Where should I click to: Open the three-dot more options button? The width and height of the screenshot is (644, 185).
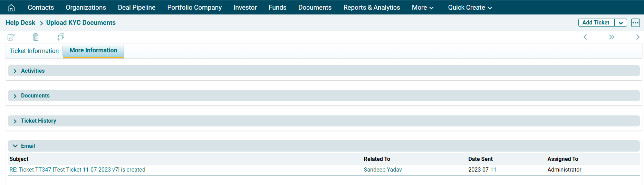(635, 23)
